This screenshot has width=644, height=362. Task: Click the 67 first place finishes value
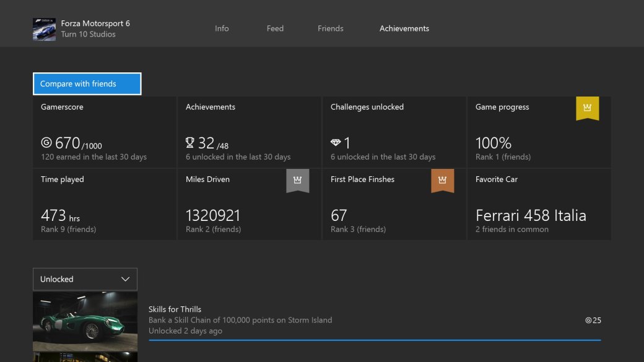point(339,215)
